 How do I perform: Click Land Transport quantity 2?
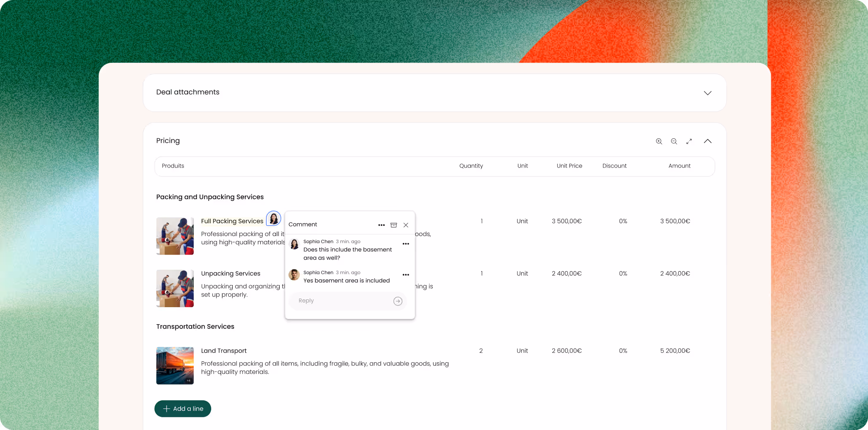click(481, 351)
